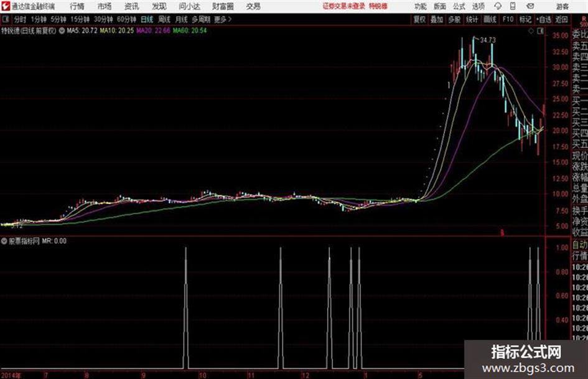Click the 34.73 high price label
The image size is (588, 379).
tap(488, 40)
